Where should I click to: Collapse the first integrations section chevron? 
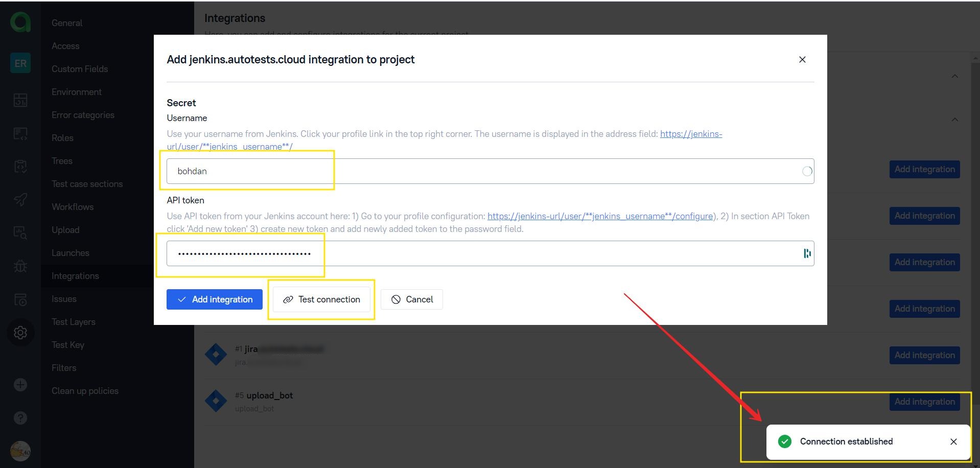click(954, 76)
